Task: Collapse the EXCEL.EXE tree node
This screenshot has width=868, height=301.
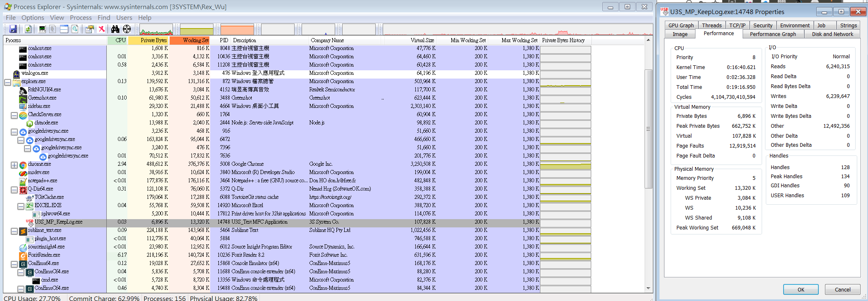Action: tap(21, 206)
